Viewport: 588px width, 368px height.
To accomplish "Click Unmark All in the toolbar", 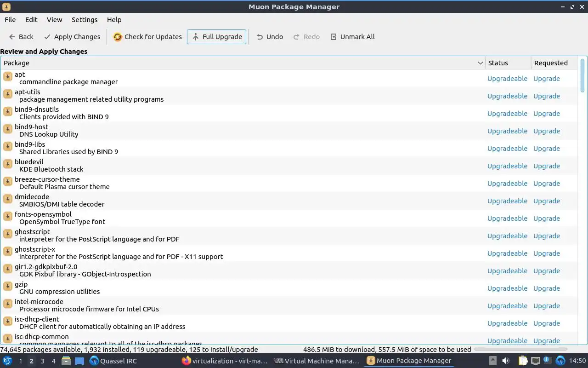I will pos(352,37).
